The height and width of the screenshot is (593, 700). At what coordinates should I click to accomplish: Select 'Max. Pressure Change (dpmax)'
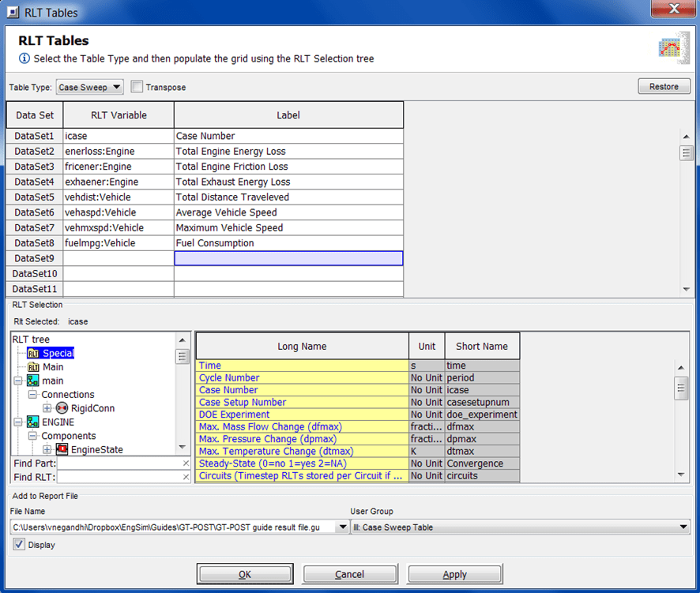(x=302, y=439)
